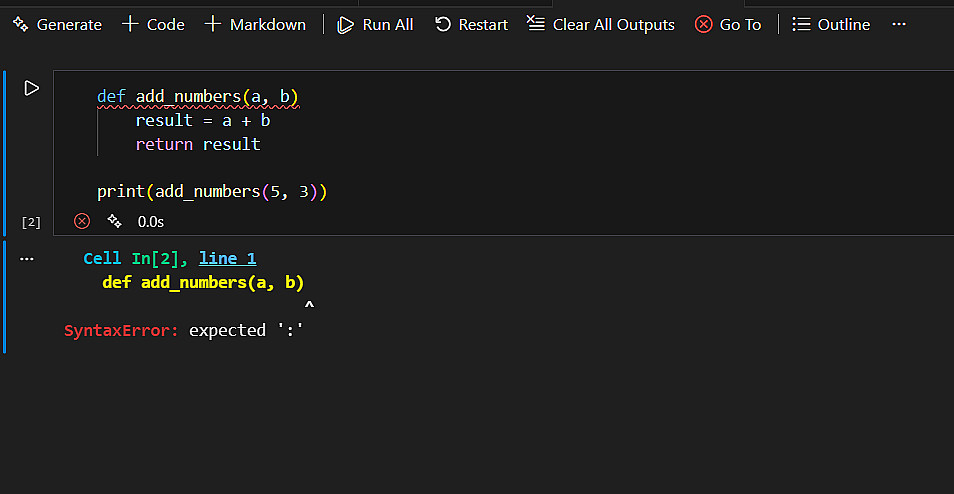This screenshot has width=954, height=494.
Task: Click the 0.0s execution time
Action: 151,221
